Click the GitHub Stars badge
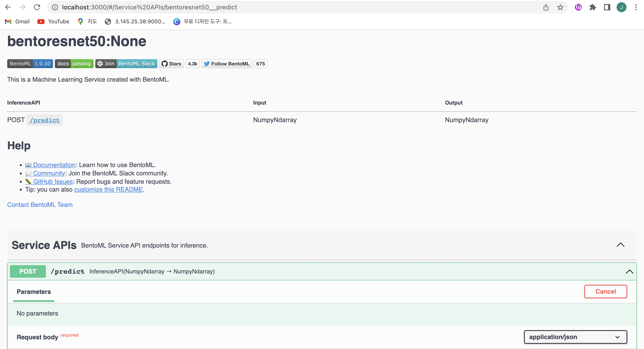644x349 pixels. [x=172, y=64]
